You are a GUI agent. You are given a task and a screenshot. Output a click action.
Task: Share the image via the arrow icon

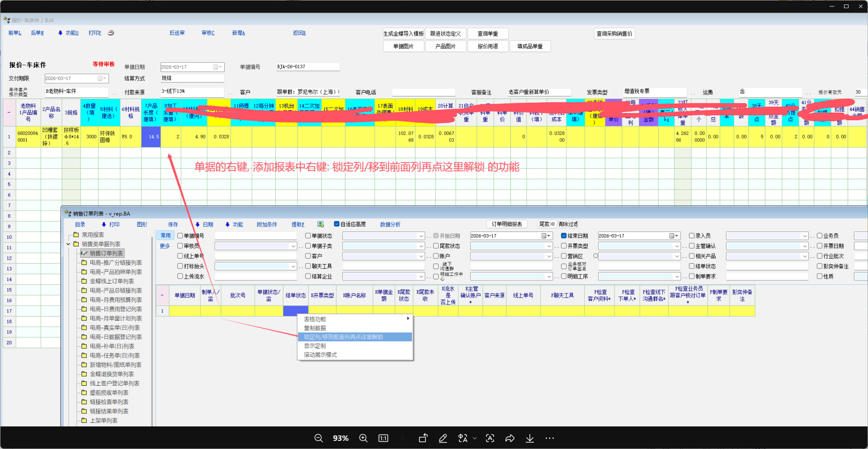[510, 438]
